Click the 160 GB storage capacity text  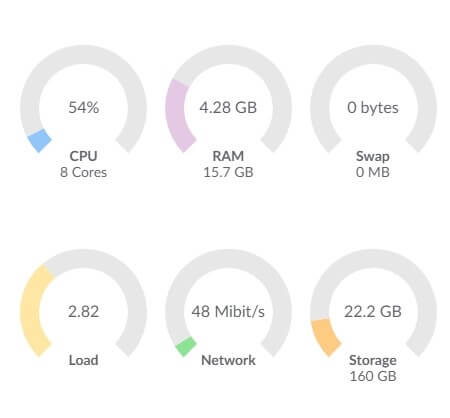pos(373,376)
